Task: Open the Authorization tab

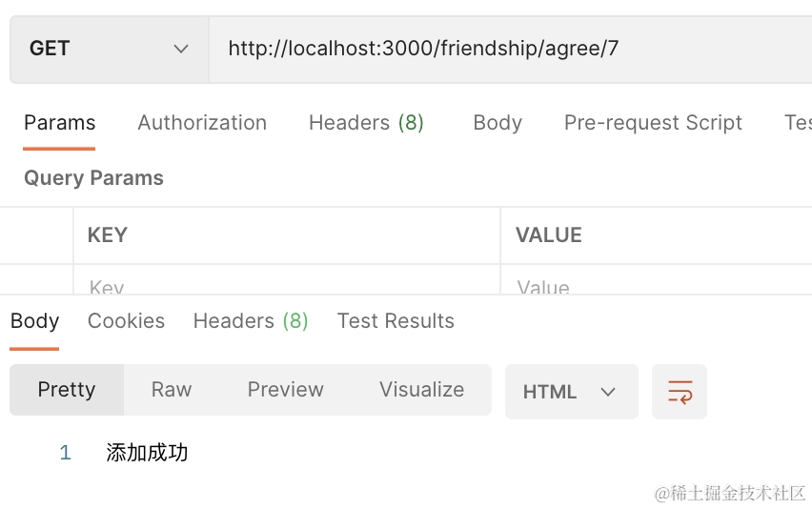Action: pos(202,123)
